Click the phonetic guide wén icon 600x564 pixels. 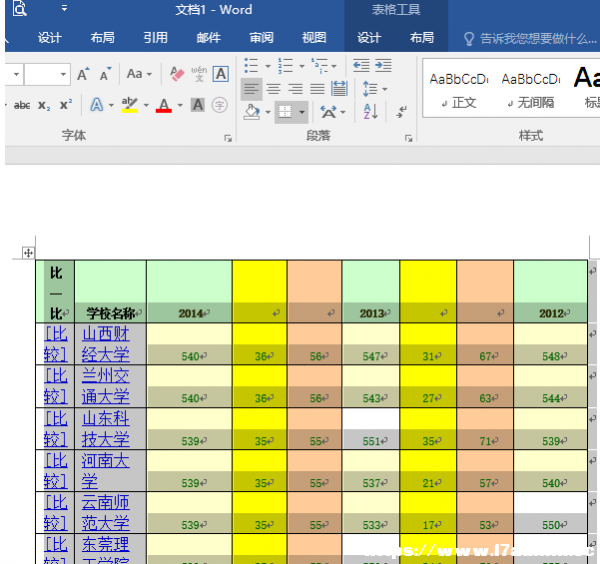pyautogui.click(x=199, y=73)
